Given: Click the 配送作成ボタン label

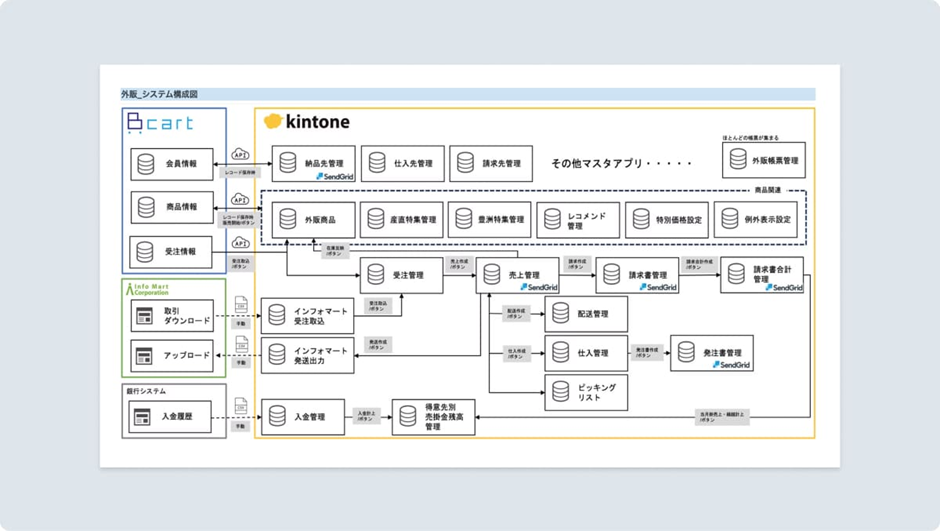Looking at the screenshot, I should 517,314.
